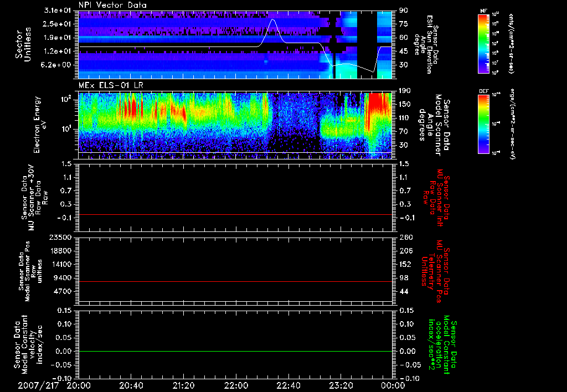The width and height of the screenshot is (567, 392).
Task: Click the 90 degree Sun elevation tick
Action: (x=404, y=11)
